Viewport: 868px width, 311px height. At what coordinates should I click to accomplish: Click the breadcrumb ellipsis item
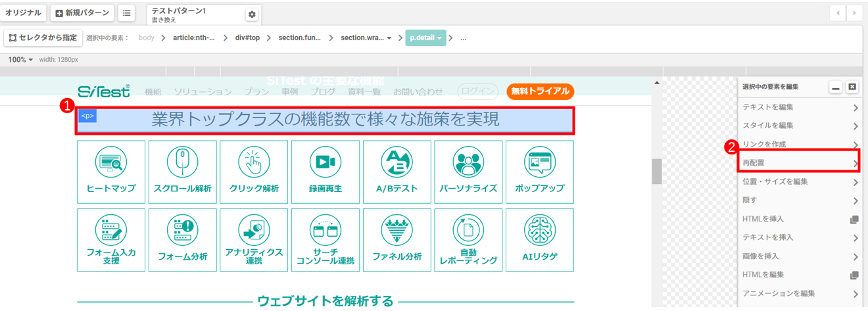(x=464, y=38)
